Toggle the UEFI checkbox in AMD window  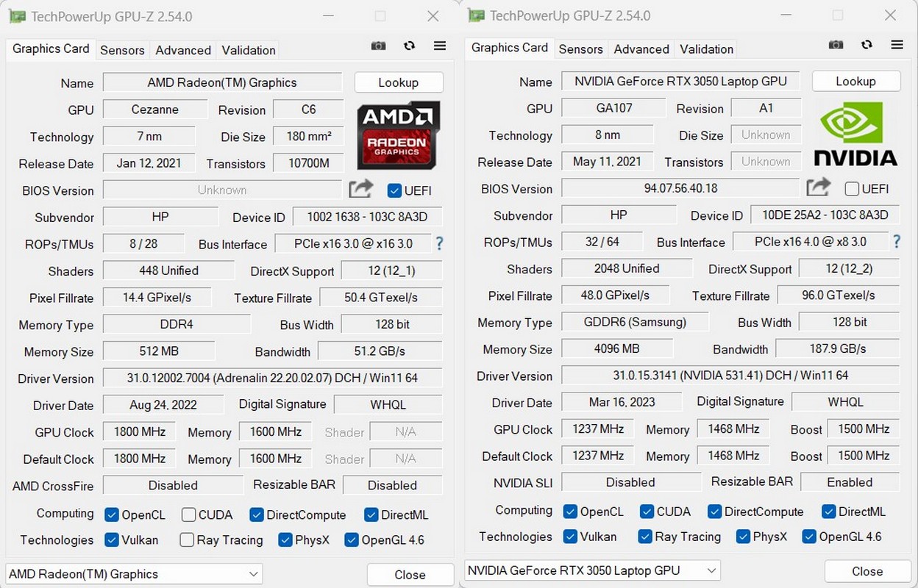394,190
